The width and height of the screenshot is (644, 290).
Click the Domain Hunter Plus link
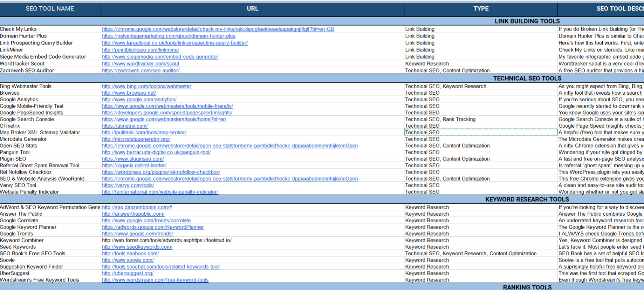tap(169, 36)
